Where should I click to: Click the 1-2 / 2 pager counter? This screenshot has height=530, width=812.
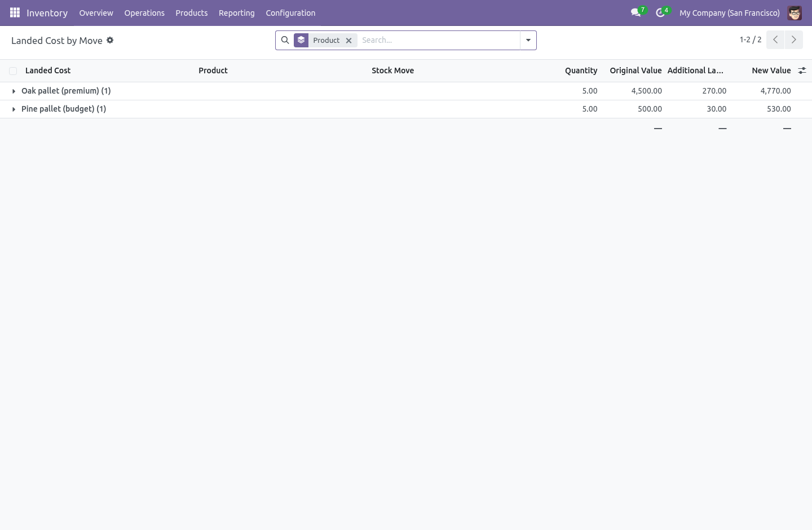(751, 39)
